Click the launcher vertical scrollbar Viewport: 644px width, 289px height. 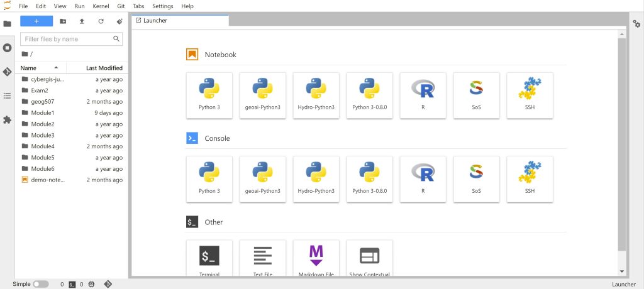click(x=621, y=144)
